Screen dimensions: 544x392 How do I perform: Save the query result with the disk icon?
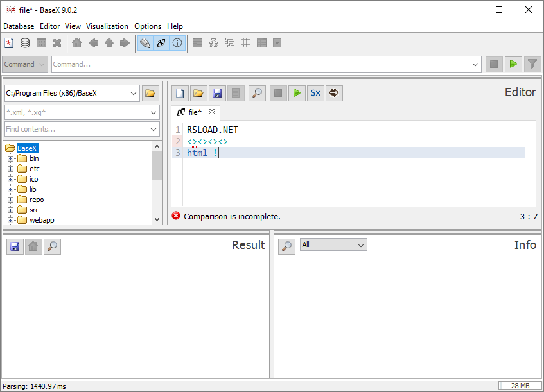pyautogui.click(x=14, y=246)
